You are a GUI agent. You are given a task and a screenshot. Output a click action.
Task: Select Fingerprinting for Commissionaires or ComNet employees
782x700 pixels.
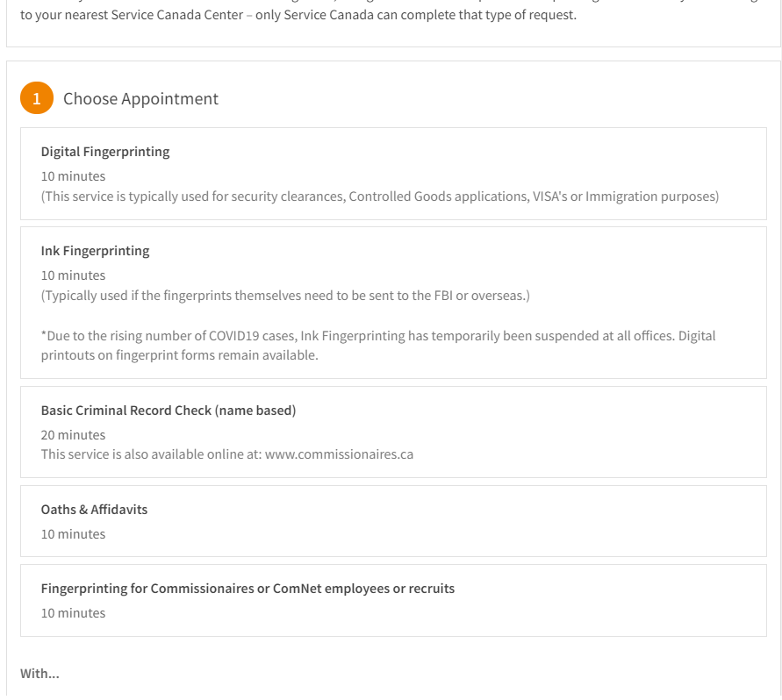click(x=393, y=600)
